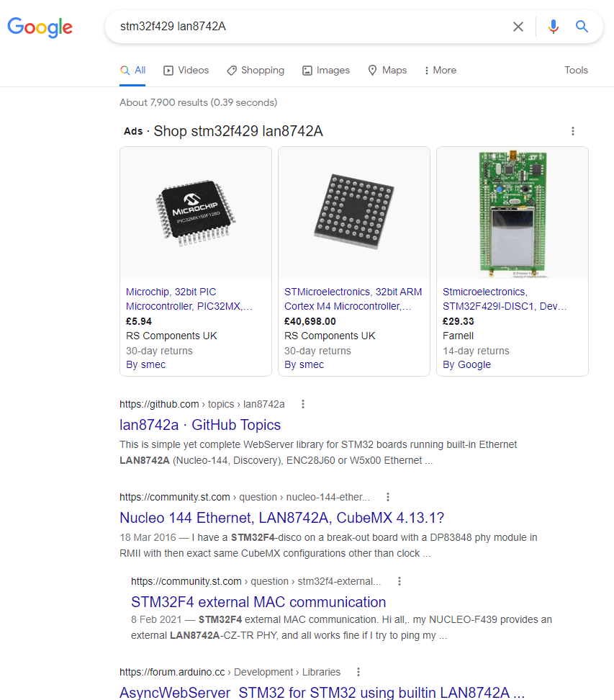Select the All results tab
Viewport: 614px width, 700px height.
[132, 70]
